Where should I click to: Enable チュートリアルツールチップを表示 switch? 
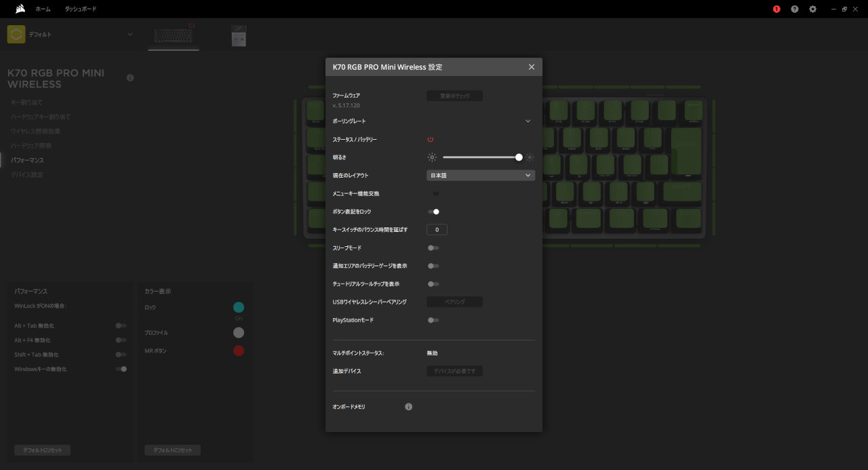coord(433,284)
